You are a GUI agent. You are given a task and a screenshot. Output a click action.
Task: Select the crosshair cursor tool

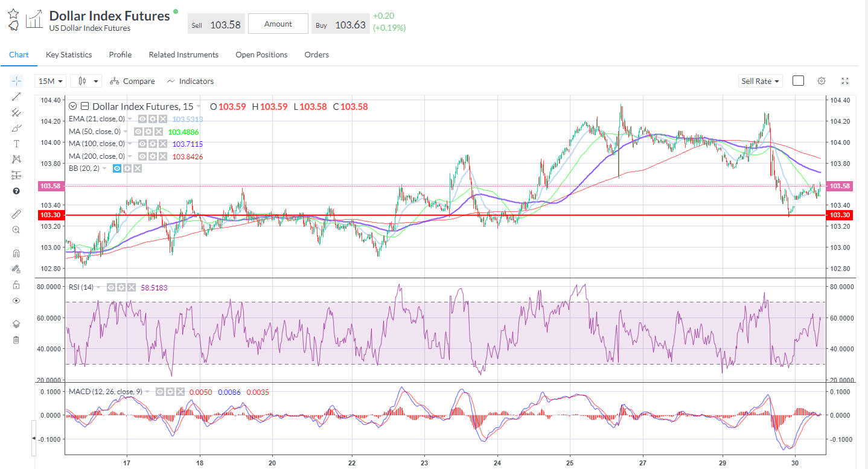pos(16,81)
